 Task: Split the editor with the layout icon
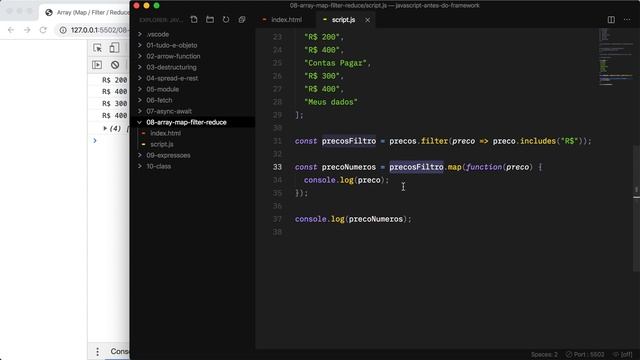click(611, 20)
